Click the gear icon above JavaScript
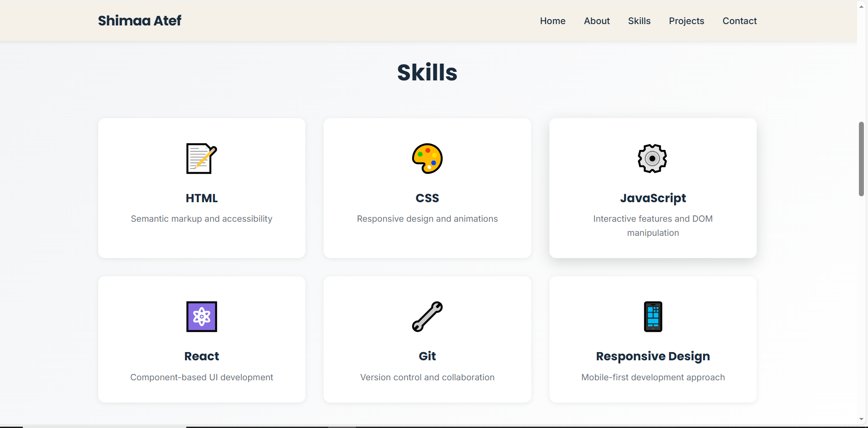This screenshot has width=868, height=428. coord(652,159)
